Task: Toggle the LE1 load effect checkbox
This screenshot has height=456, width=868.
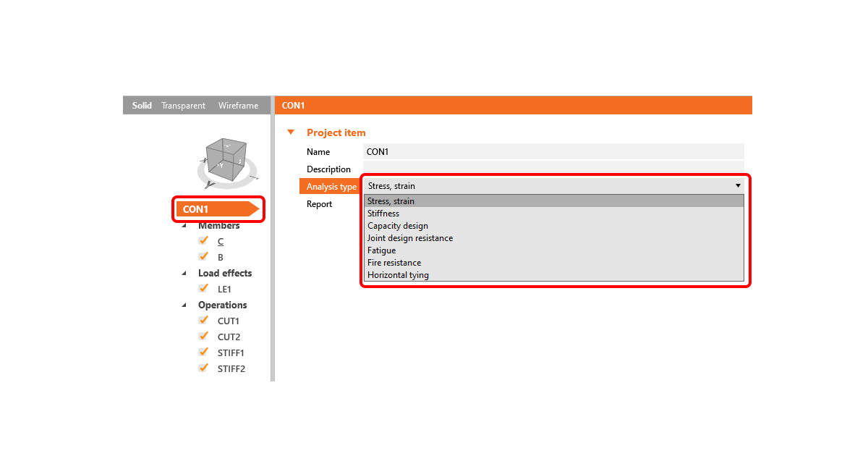Action: [203, 288]
